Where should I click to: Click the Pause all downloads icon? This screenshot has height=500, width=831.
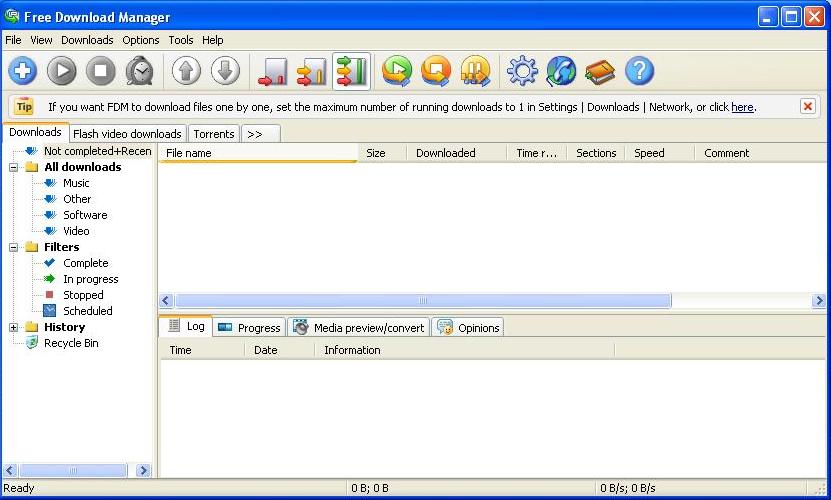tap(475, 71)
